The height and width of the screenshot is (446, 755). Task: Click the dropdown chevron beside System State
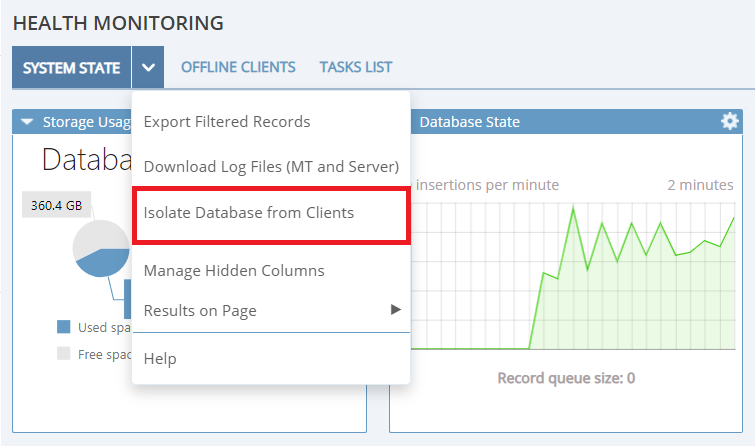(x=148, y=68)
